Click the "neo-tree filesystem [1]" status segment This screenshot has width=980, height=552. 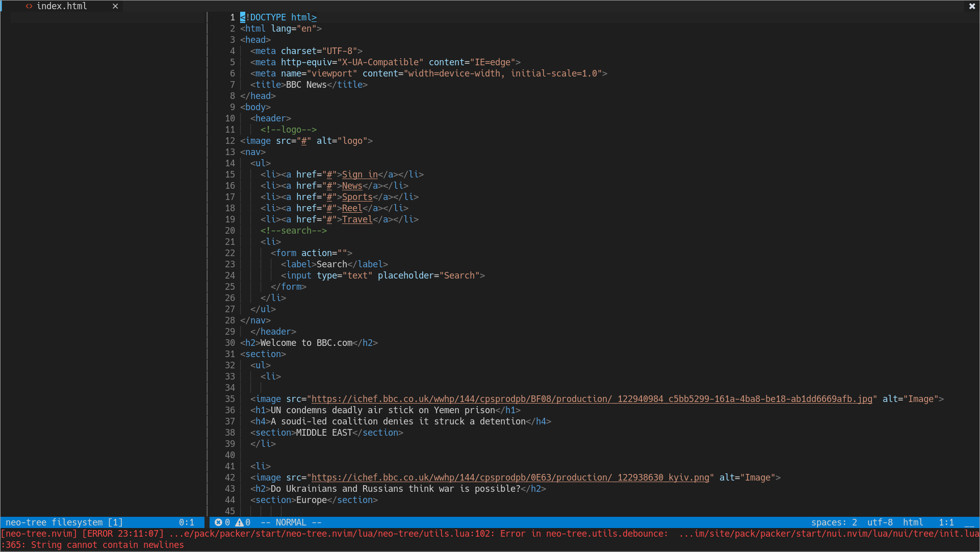coord(64,522)
